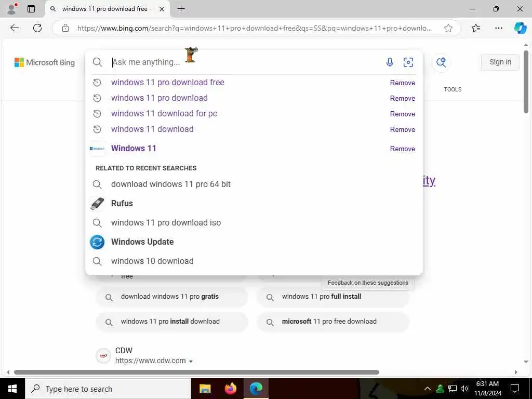Screen dimensions: 532x399
Task: Open File Explorer from taskbar
Action: pyautogui.click(x=205, y=389)
